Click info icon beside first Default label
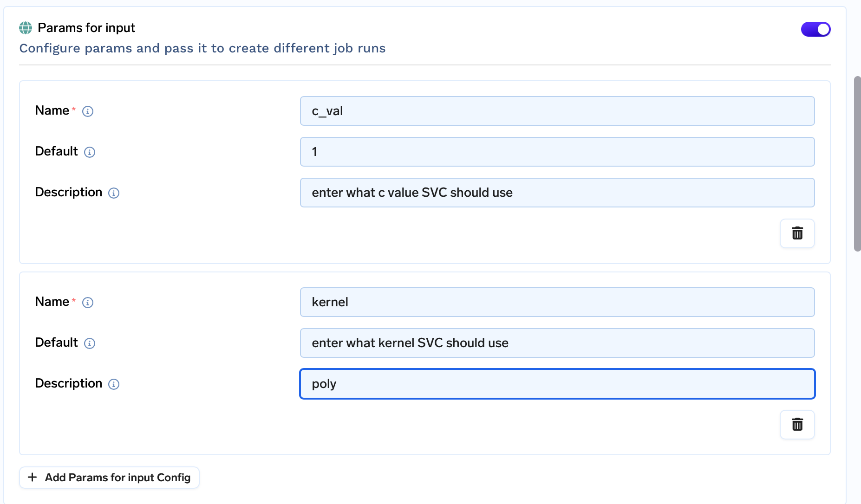Screen dimensions: 861x504 tap(90, 152)
